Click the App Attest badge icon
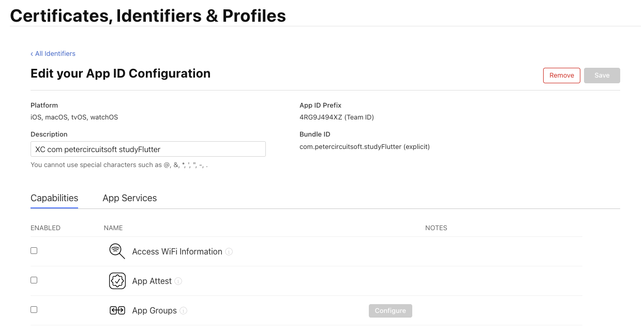The image size is (644, 330). [x=117, y=281]
